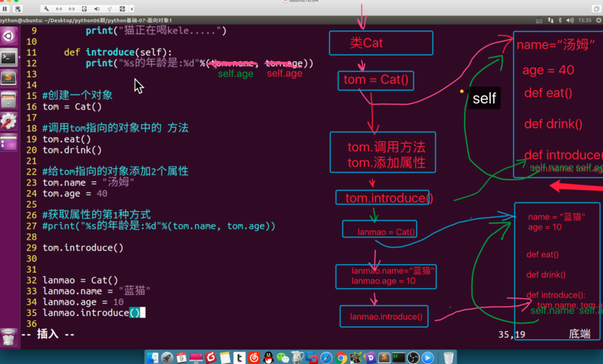This screenshot has width=603, height=364.
Task: Open the keyboard input indicator in Ubuntu panel
Action: pyautogui.click(x=539, y=20)
